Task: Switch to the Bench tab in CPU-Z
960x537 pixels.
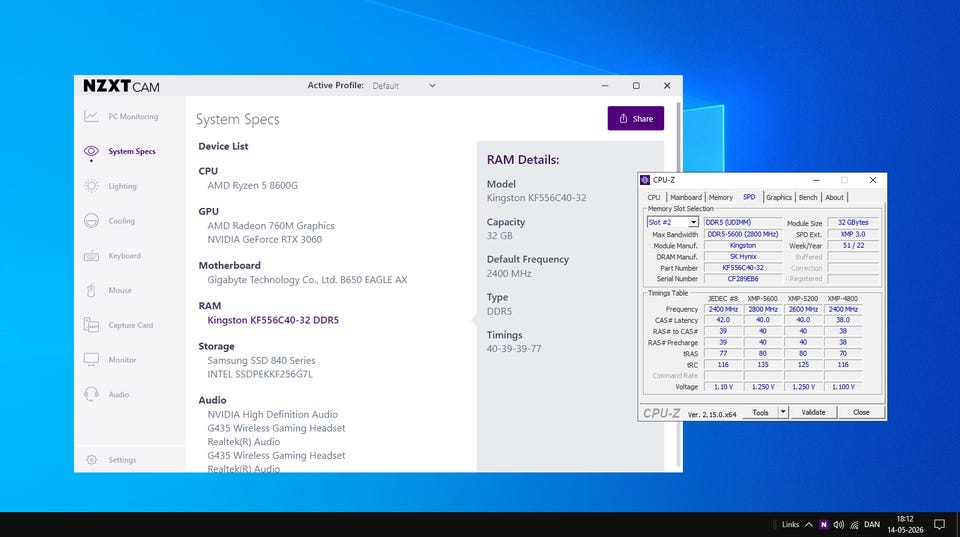Action: click(x=808, y=197)
